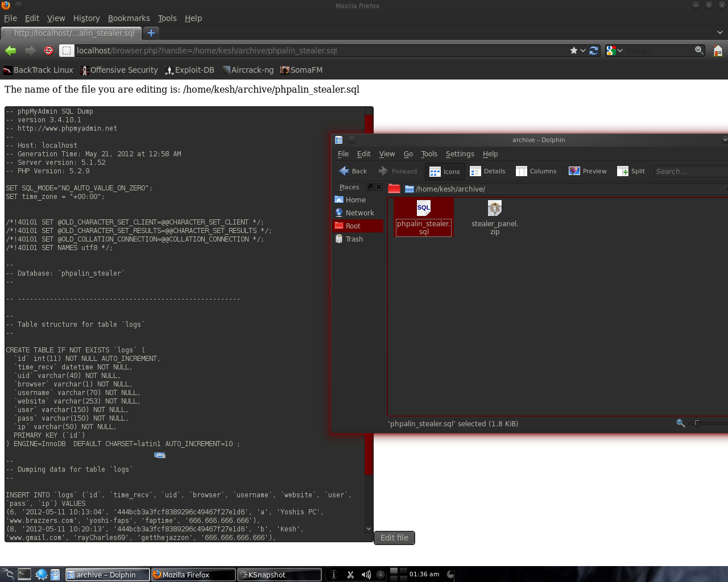
Task: Open the address bar history dropdown arrow
Action: 583,51
